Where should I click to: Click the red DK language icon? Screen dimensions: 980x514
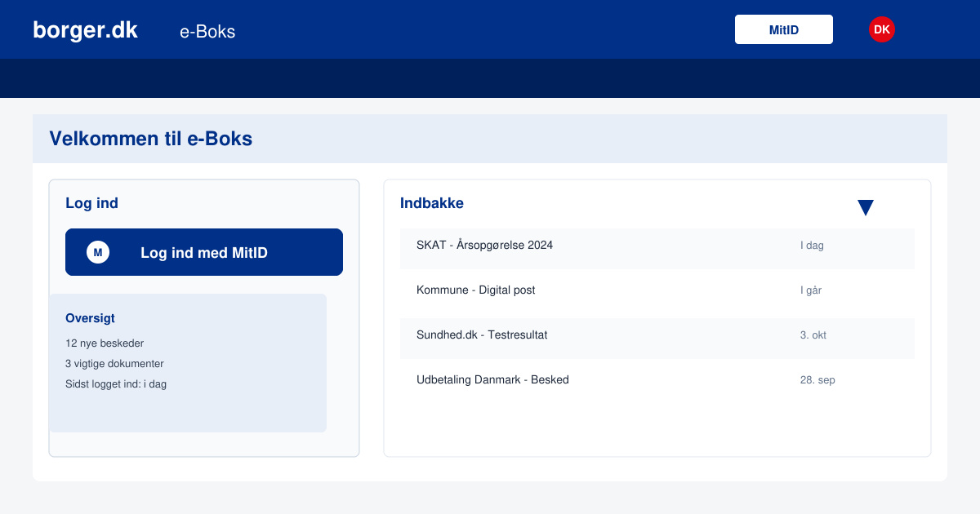(x=882, y=29)
